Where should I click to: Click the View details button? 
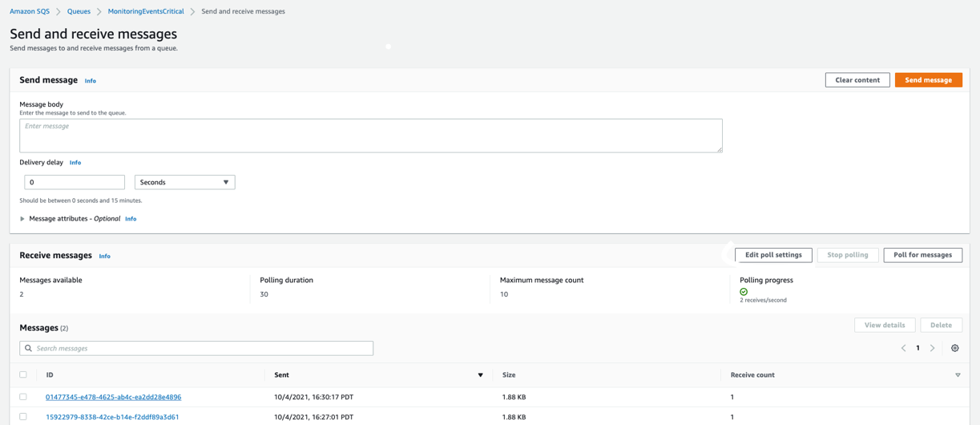pyautogui.click(x=885, y=325)
